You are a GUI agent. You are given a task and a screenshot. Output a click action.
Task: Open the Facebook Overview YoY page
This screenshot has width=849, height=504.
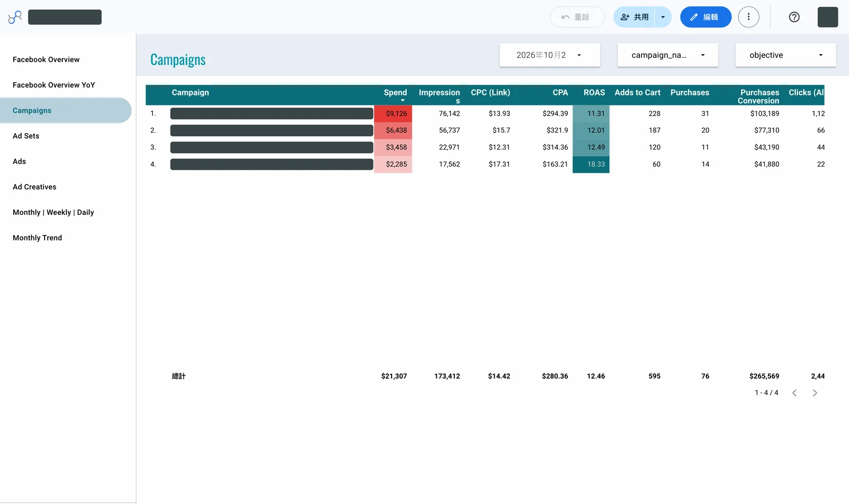pos(54,85)
